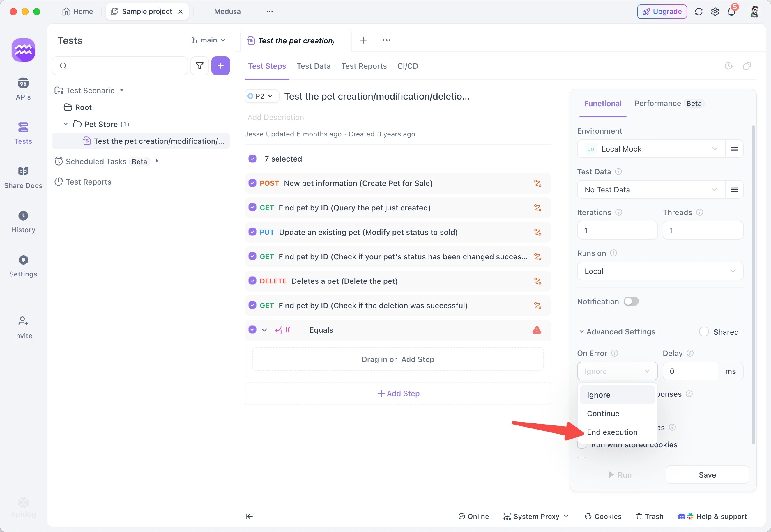Switch to the CI/CD tab
The image size is (771, 532).
pos(408,66)
